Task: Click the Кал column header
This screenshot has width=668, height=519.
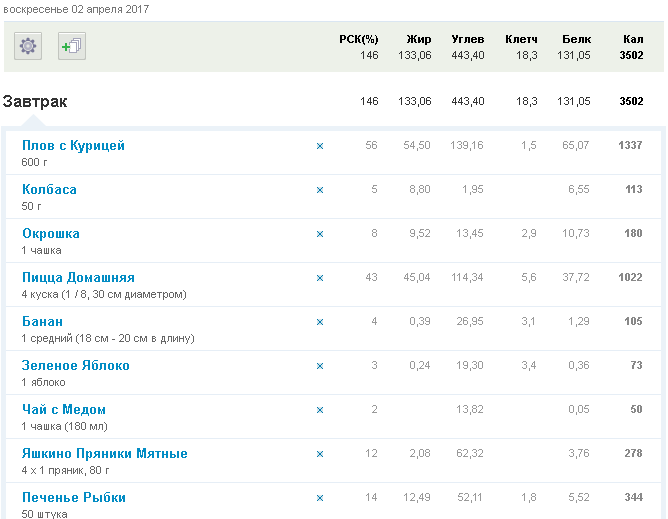Action: tap(632, 39)
